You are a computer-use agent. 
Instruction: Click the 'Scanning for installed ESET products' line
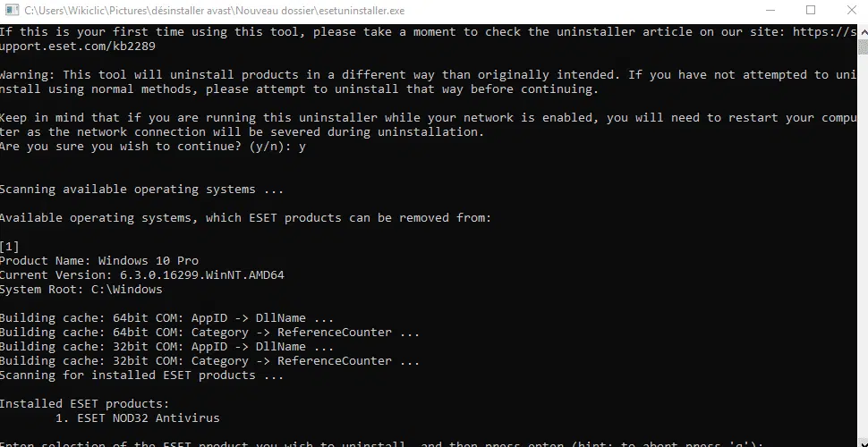pyautogui.click(x=141, y=375)
